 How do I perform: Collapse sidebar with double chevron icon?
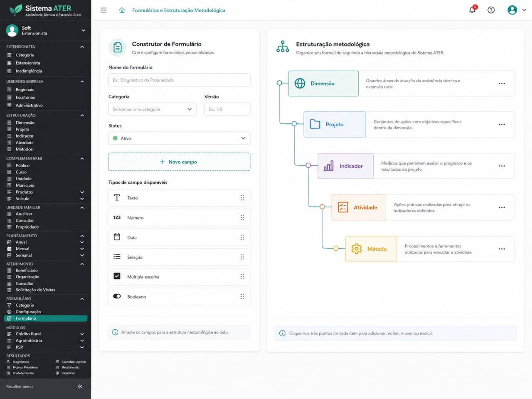pyautogui.click(x=80, y=387)
